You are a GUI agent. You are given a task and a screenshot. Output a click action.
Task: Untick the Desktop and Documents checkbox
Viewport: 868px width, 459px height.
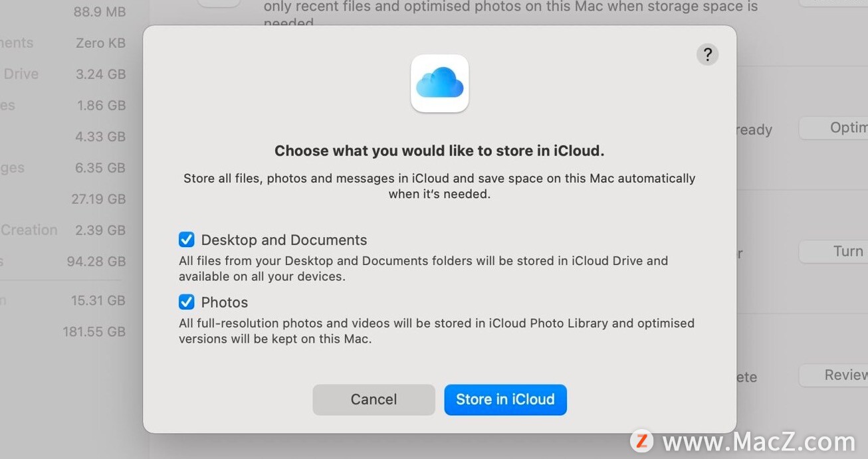[x=187, y=239]
